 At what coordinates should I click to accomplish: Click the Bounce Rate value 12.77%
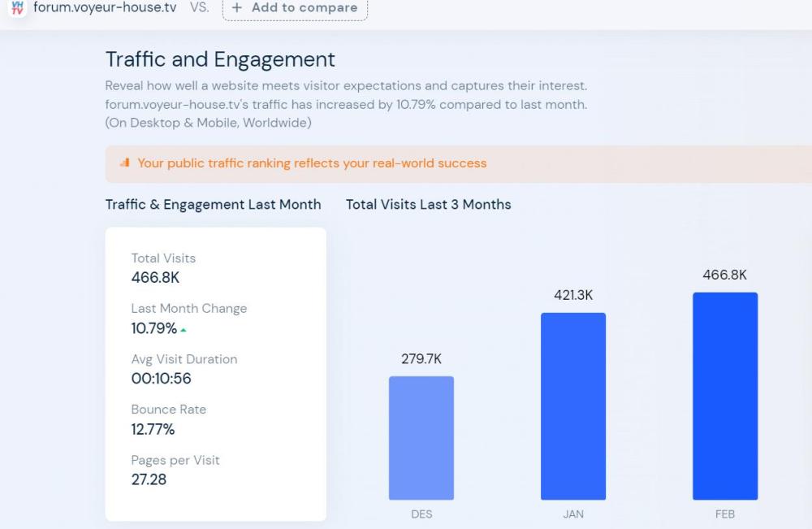(x=153, y=429)
